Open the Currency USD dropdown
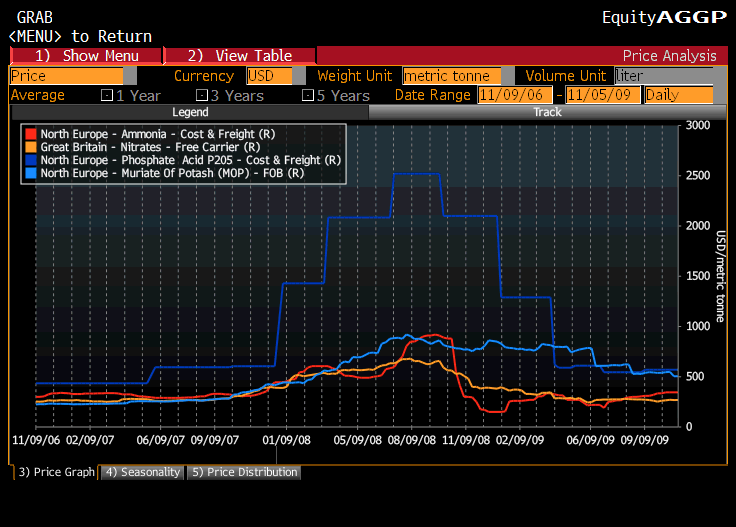This screenshot has width=736, height=527. pyautogui.click(x=269, y=76)
